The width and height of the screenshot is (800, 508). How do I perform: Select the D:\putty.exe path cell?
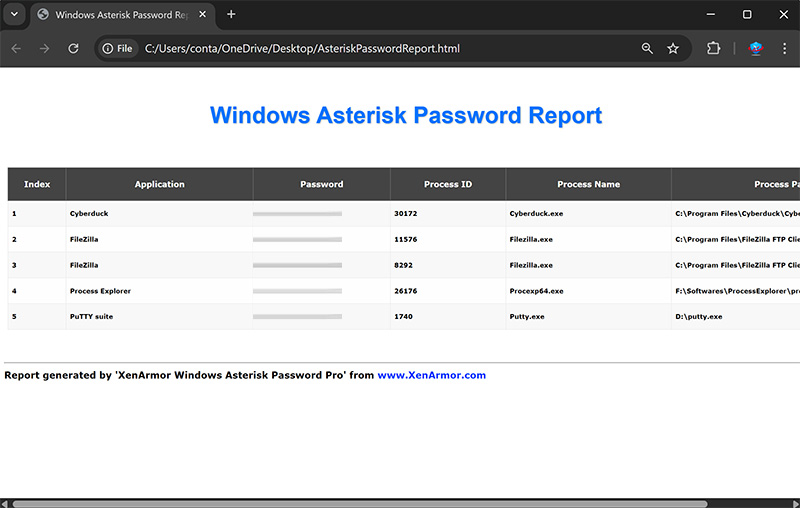click(x=736, y=317)
